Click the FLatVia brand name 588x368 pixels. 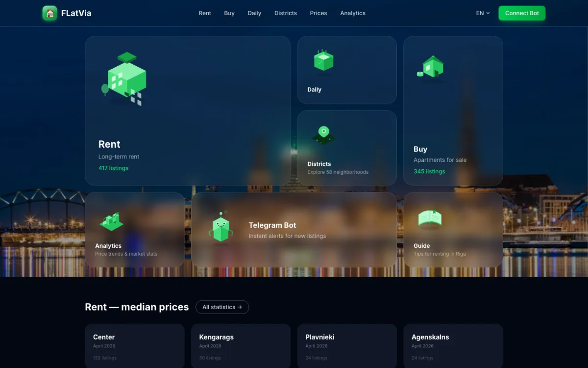[x=76, y=13]
